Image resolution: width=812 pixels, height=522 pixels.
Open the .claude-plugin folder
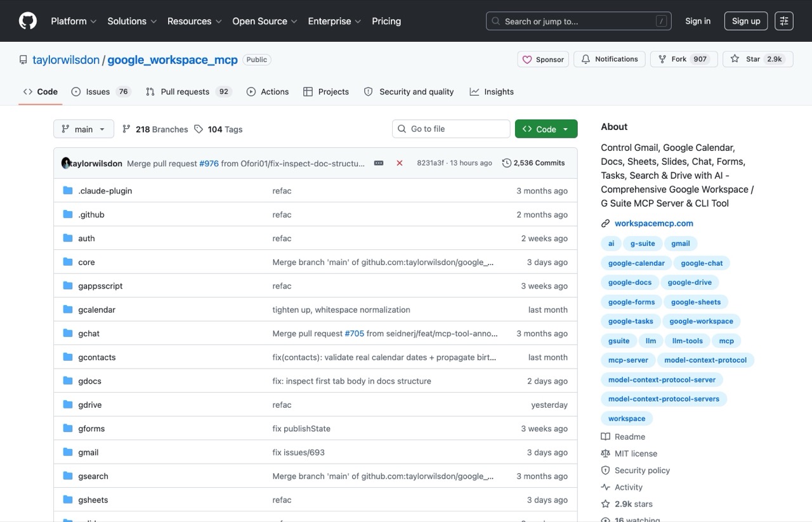click(105, 191)
